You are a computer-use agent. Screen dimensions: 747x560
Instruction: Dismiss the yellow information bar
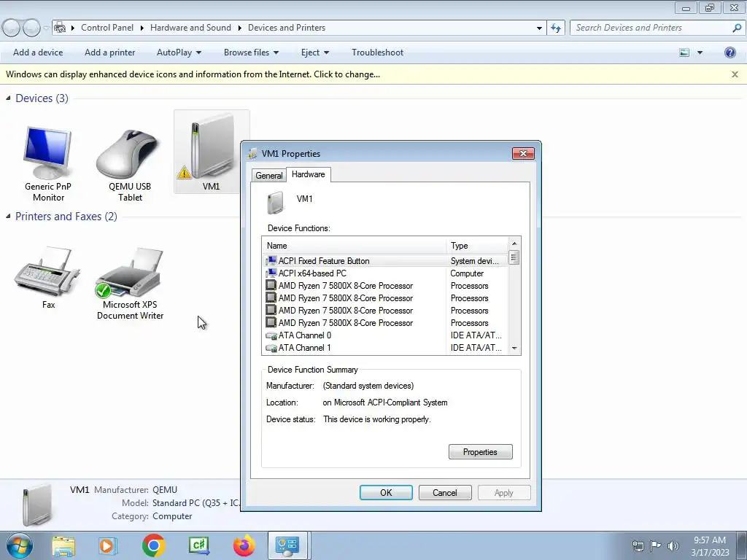tap(735, 74)
